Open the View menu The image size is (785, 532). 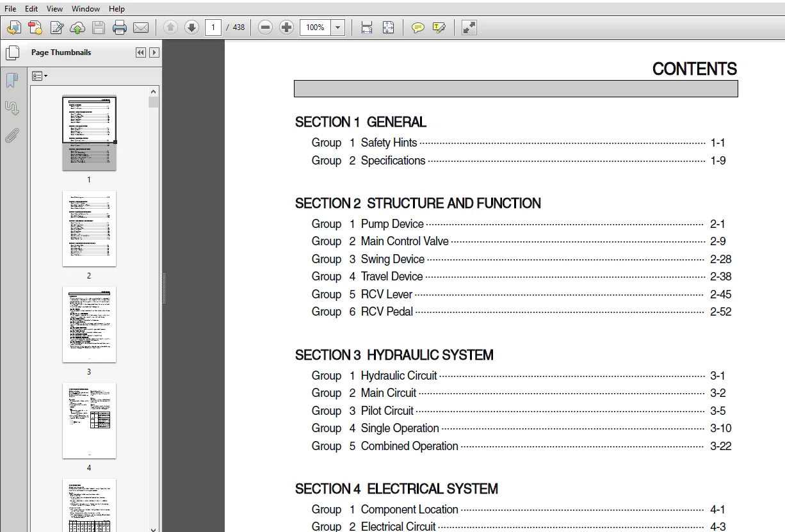[x=55, y=8]
